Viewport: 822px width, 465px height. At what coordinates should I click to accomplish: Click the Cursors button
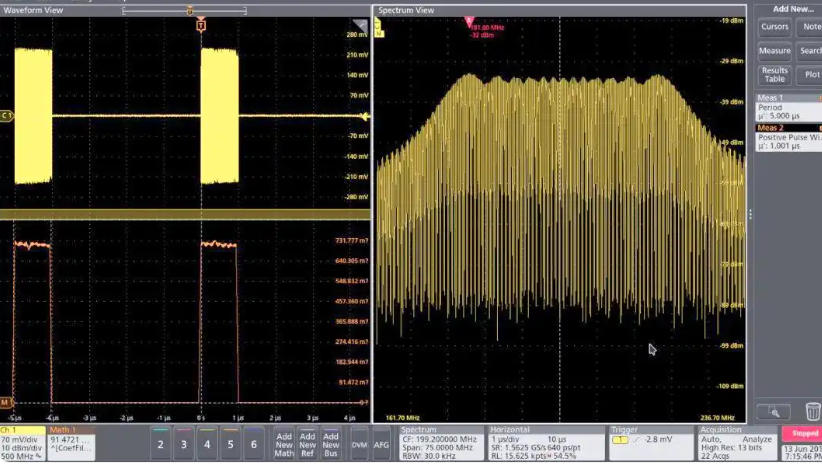[x=774, y=27]
